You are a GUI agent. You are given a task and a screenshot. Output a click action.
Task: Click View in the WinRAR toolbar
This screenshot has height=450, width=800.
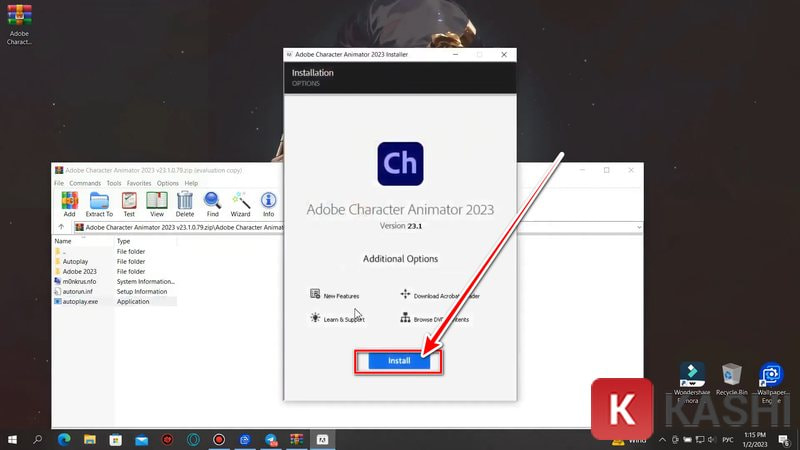coord(157,205)
